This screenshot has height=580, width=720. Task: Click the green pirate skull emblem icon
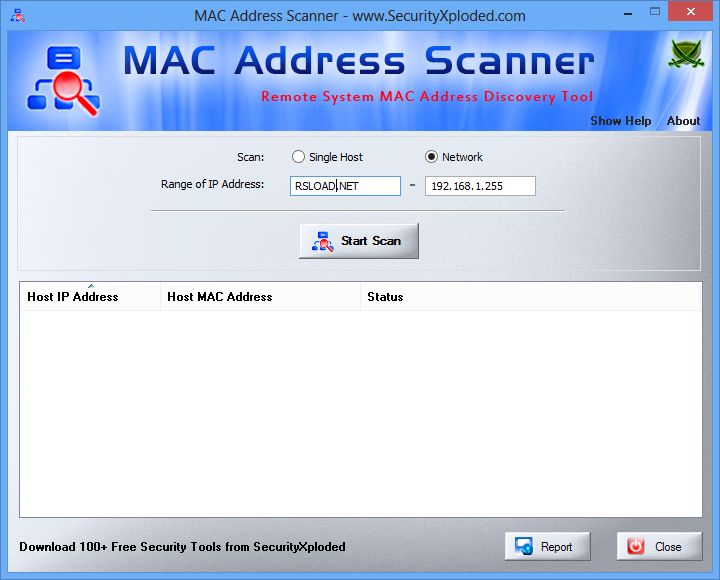coord(686,55)
